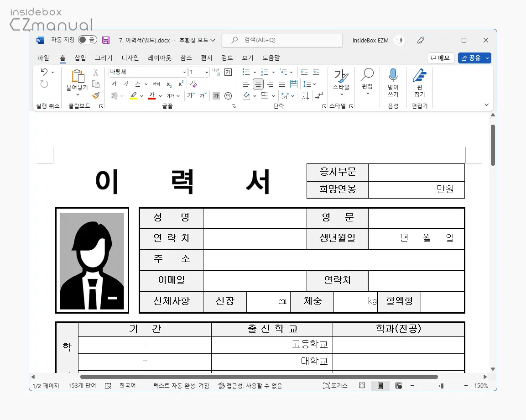Open the Editor pen icon
This screenshot has width=526, height=420.
coord(419,75)
